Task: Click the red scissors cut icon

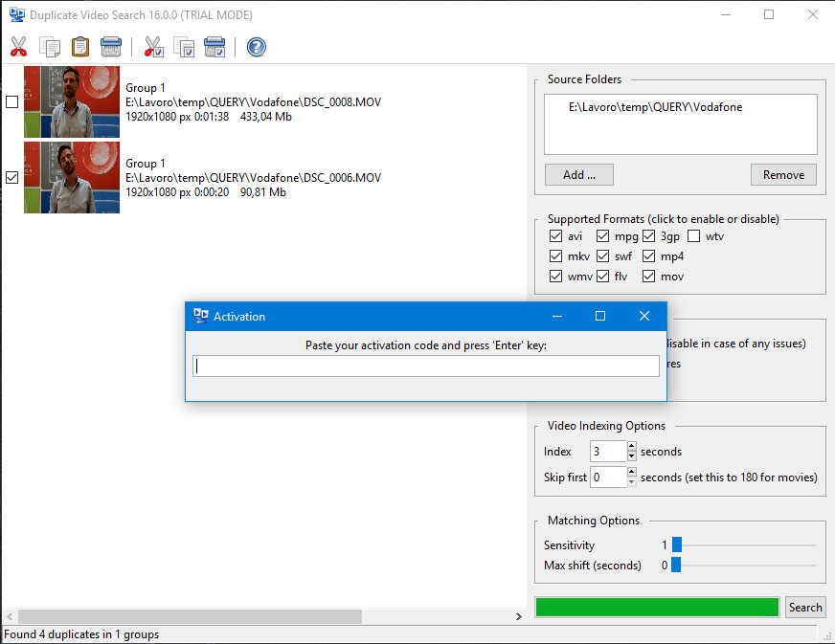Action: click(18, 47)
